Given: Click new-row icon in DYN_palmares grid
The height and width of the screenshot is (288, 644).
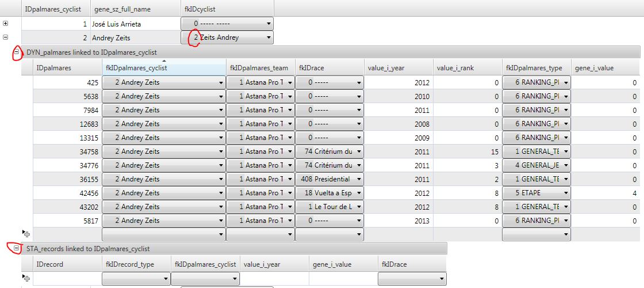Looking at the screenshot, I should pyautogui.click(x=26, y=234).
